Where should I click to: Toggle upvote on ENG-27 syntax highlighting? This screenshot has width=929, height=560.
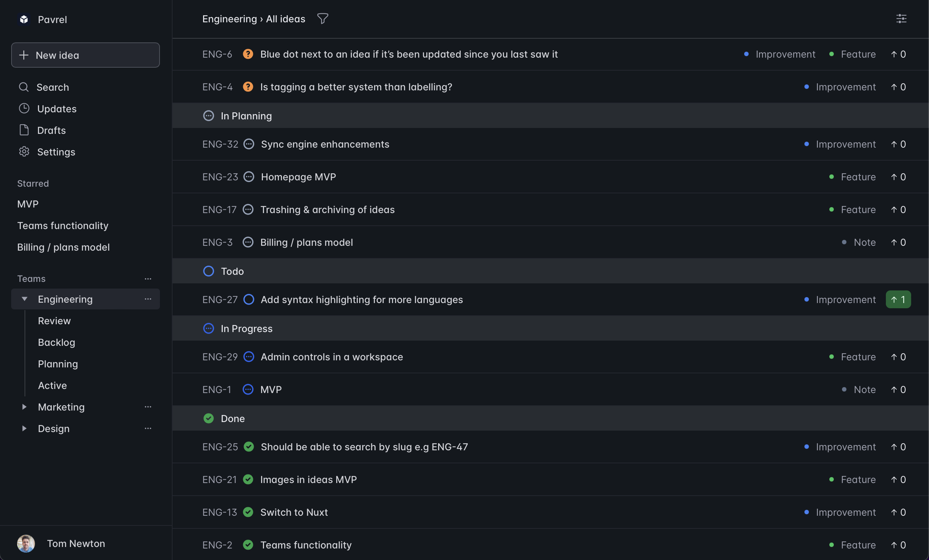tap(898, 300)
